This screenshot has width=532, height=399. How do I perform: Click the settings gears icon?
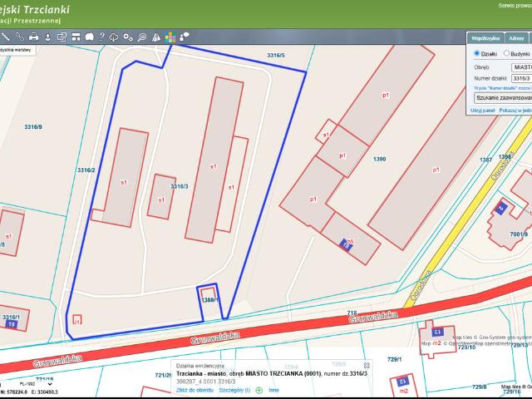pyautogui.click(x=127, y=37)
